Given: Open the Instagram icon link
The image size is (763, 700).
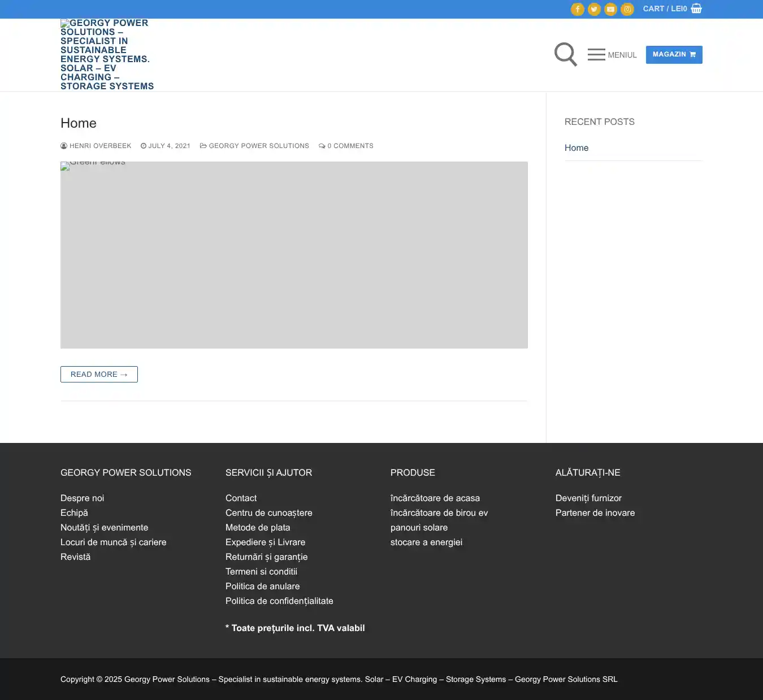Looking at the screenshot, I should tap(627, 9).
